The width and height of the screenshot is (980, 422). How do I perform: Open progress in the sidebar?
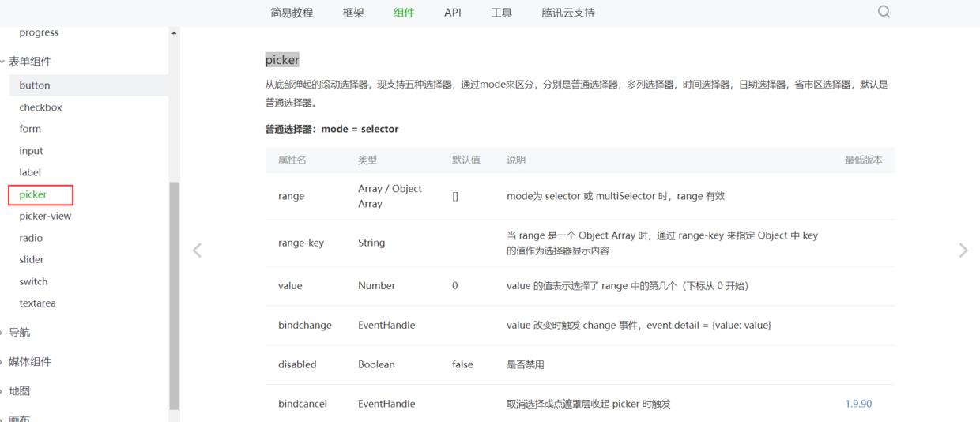(39, 32)
